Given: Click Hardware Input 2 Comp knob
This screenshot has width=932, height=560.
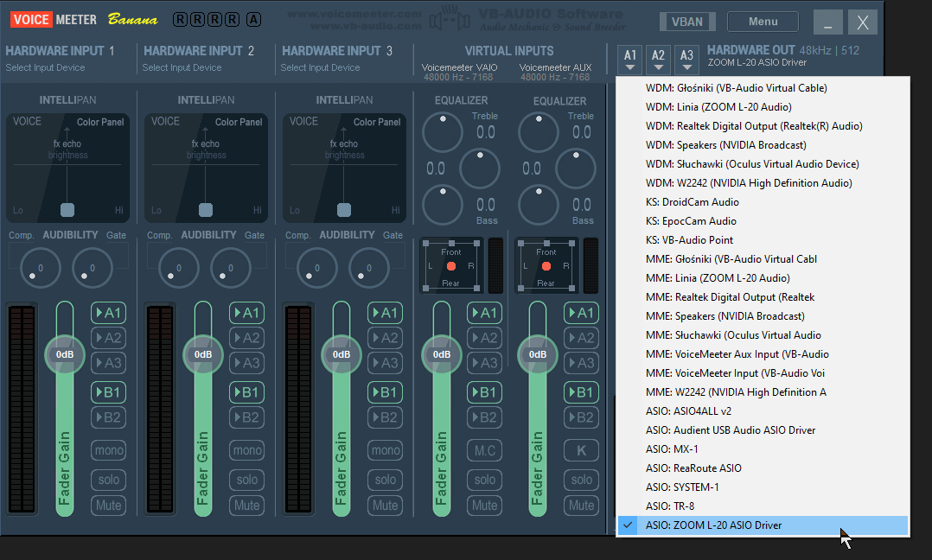Looking at the screenshot, I should pyautogui.click(x=179, y=268).
